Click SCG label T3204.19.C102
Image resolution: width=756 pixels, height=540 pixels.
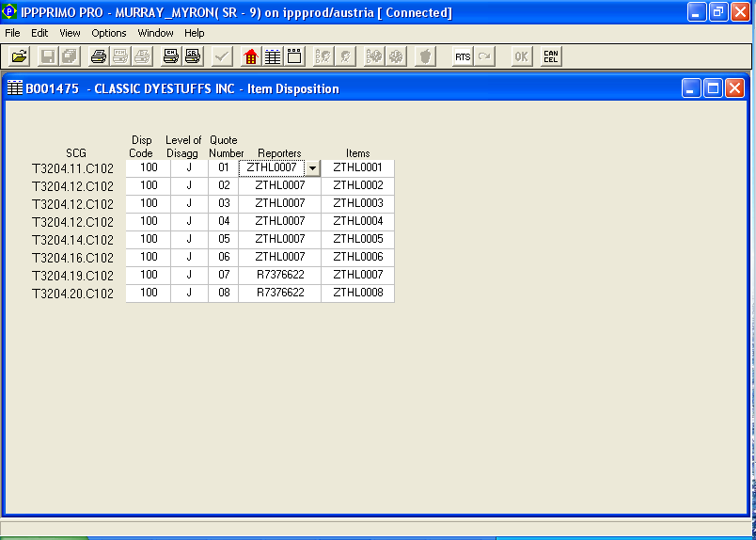click(x=72, y=276)
